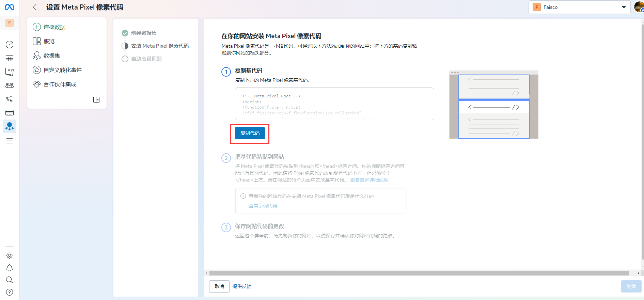The width and height of the screenshot is (644, 300).
Task: Click the horizontal scrollbar left arrow
Action: [206, 273]
